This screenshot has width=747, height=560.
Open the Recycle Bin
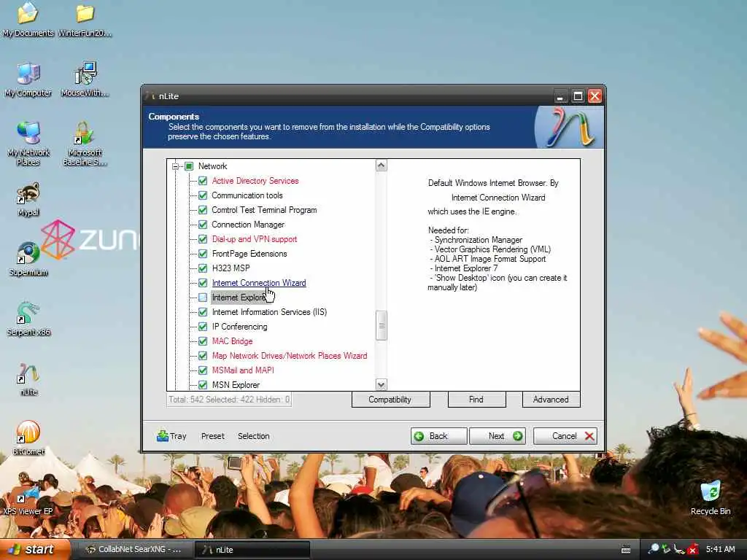(711, 498)
